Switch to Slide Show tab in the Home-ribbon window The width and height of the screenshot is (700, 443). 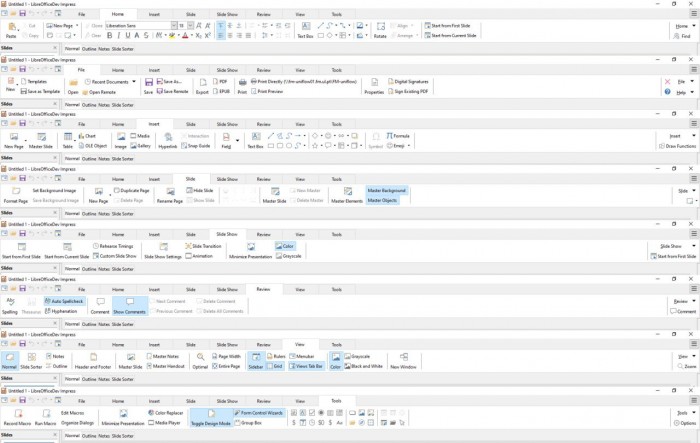227,14
